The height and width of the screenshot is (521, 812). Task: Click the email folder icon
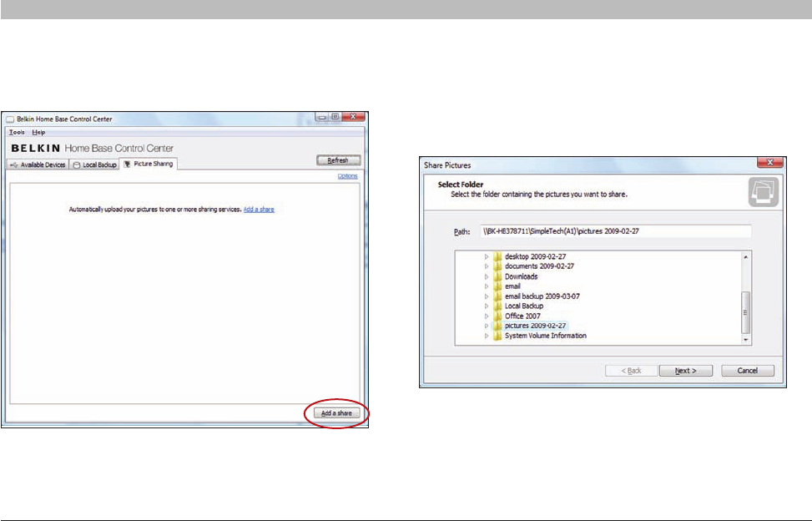tap(497, 286)
